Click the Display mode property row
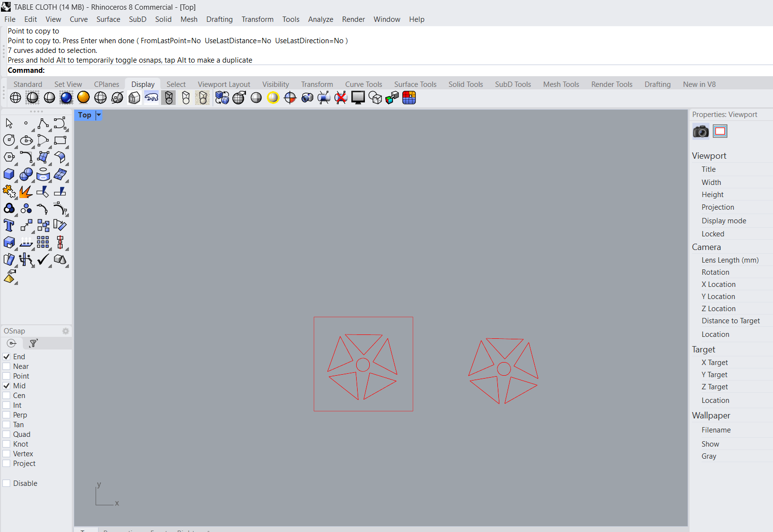 coord(724,221)
